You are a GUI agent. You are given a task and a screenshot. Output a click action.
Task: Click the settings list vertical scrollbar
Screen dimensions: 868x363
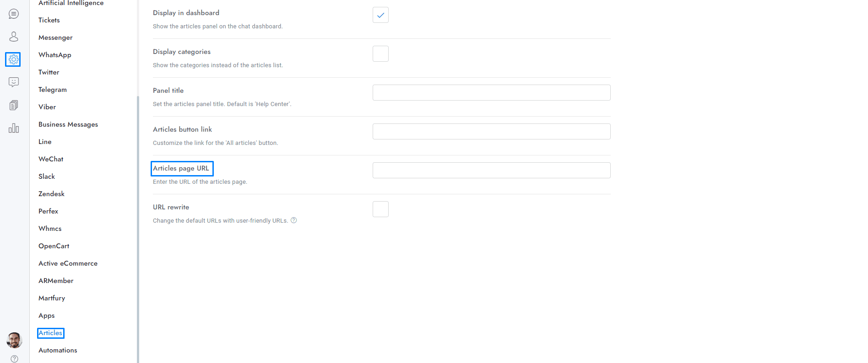(137, 229)
